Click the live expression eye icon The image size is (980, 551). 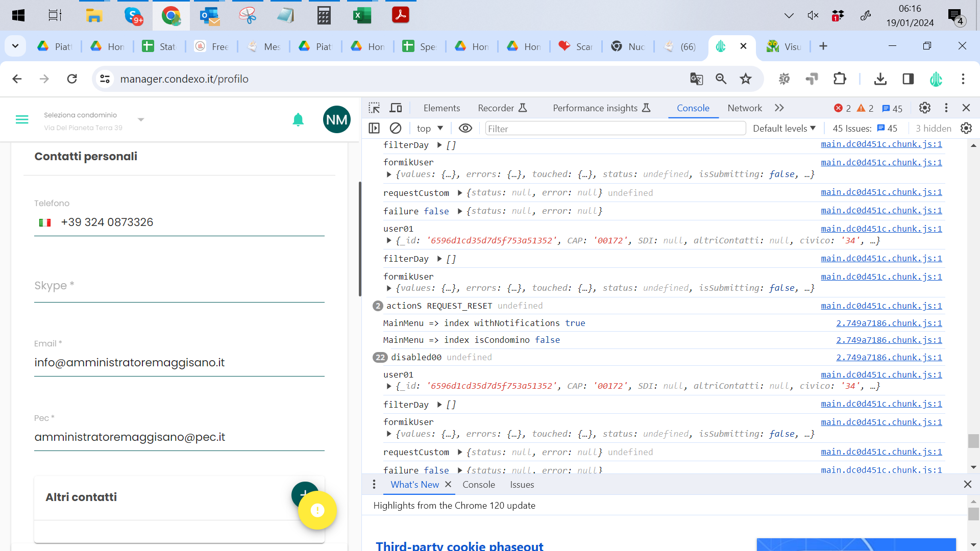[465, 129]
